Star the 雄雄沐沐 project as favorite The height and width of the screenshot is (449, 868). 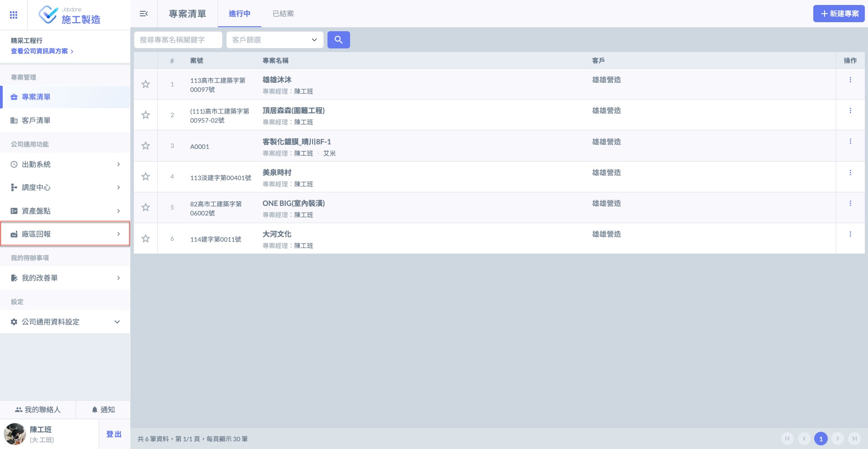coord(146,84)
